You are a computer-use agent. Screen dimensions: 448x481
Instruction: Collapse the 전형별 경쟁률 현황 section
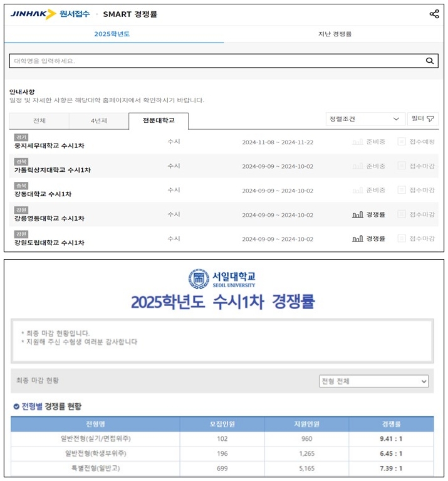[x=16, y=406]
